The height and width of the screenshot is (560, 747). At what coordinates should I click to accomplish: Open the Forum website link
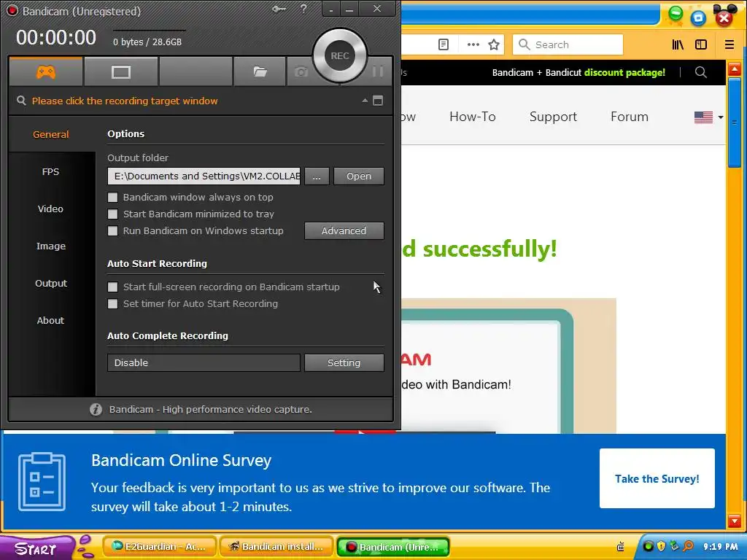tap(630, 117)
